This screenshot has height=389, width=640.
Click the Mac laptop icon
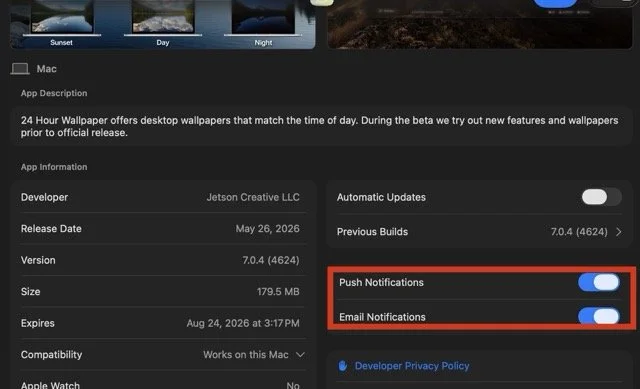click(x=20, y=69)
